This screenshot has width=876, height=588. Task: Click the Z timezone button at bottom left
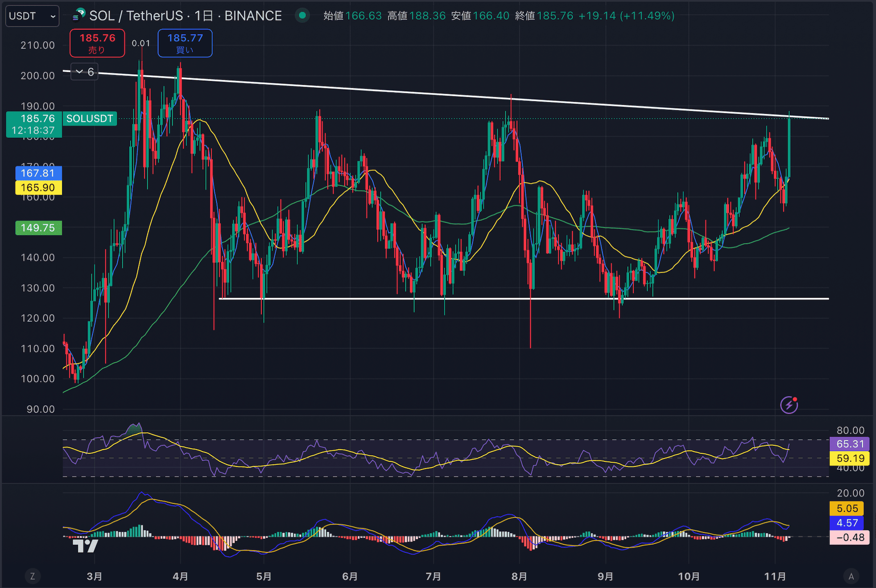pos(32,576)
